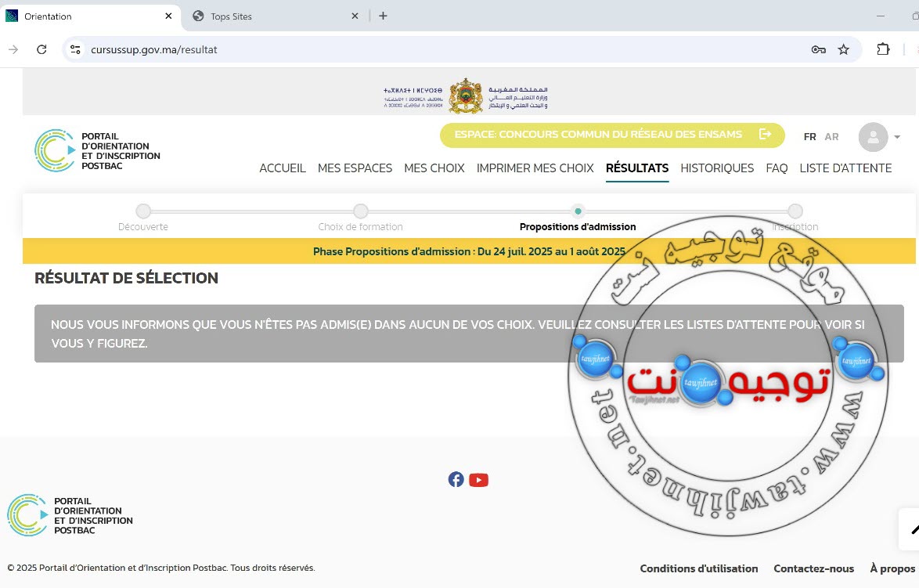This screenshot has width=919, height=588.
Task: Click the Propositions d'admission step marker
Action: (578, 211)
